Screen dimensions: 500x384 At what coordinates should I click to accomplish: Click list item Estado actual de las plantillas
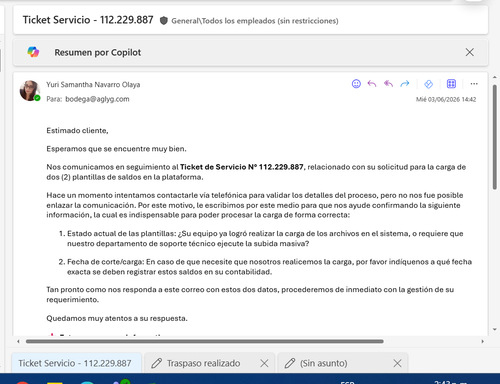click(265, 238)
